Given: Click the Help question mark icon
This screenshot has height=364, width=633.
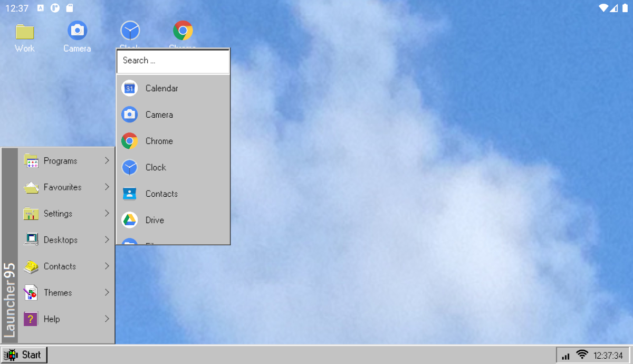Looking at the screenshot, I should pyautogui.click(x=31, y=319).
